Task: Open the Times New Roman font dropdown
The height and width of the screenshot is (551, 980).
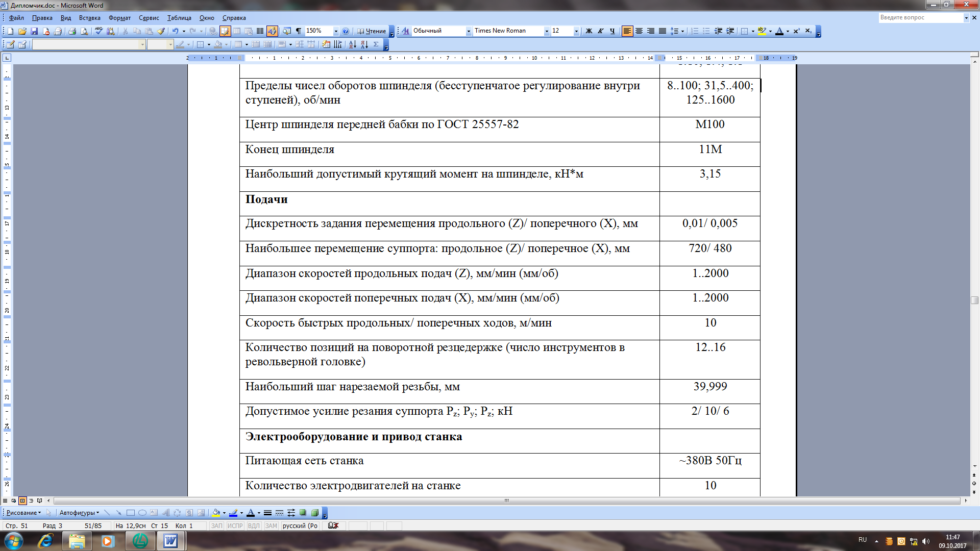Action: coord(547,31)
